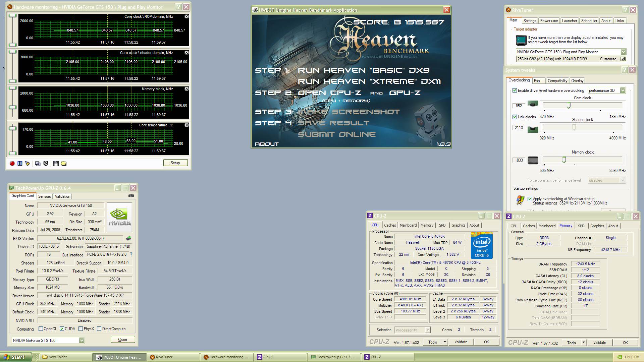Open the Power user tab in RivaTuner

point(549,21)
